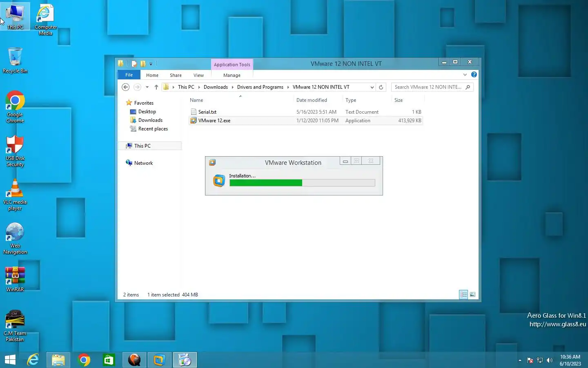588x368 pixels.
Task: Switch to Large icons view in status bar
Action: [x=472, y=294]
